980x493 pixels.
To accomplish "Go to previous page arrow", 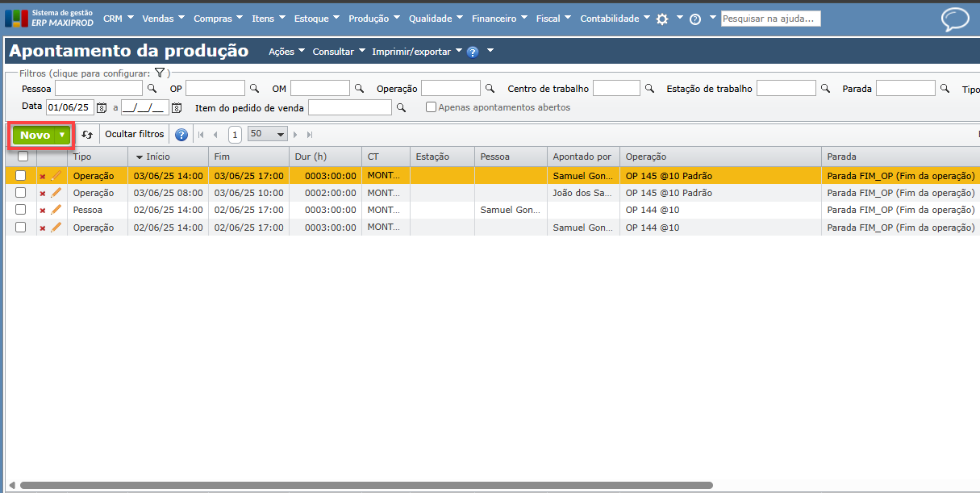I will 215,135.
